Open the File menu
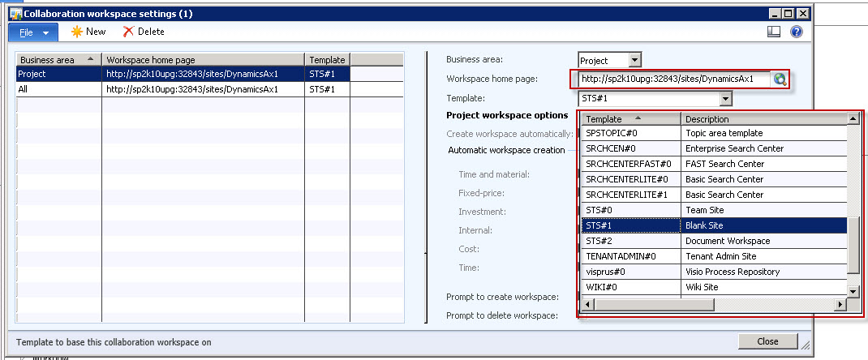868x360 pixels. point(32,32)
